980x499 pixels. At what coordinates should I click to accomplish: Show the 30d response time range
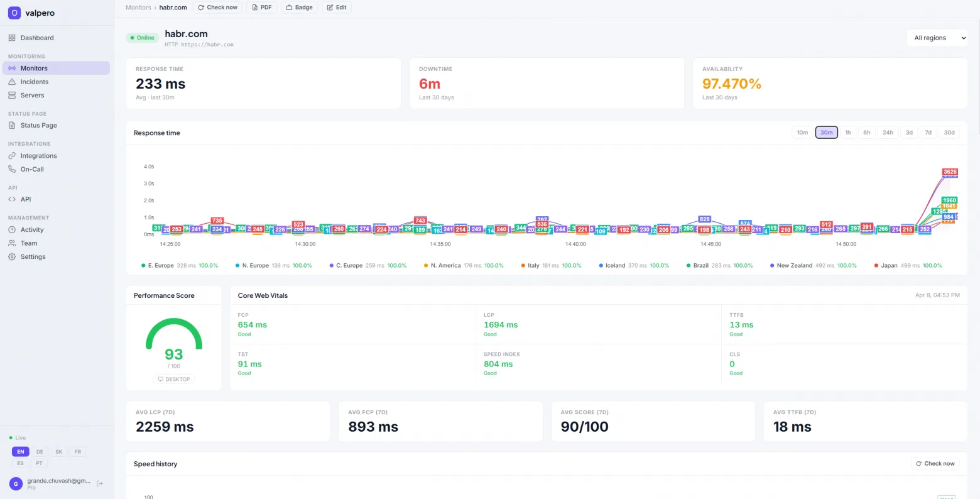(x=949, y=133)
